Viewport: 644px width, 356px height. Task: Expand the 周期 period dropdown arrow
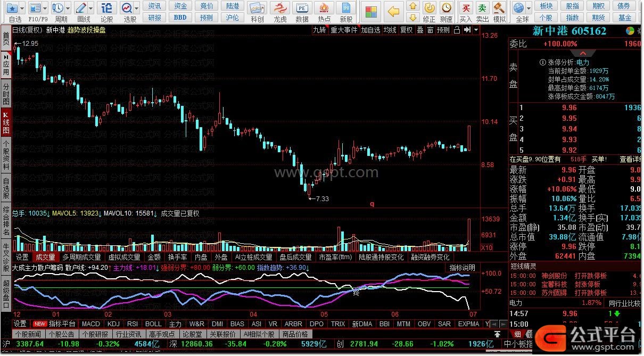point(68,8)
